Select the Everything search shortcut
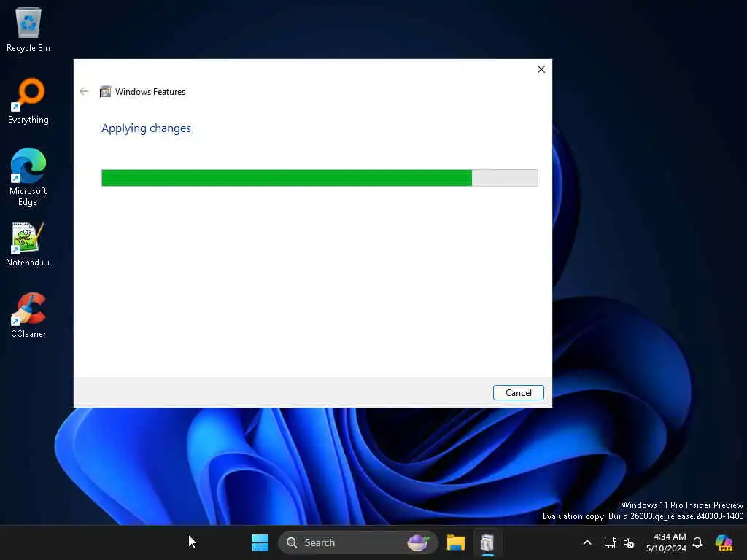 [28, 101]
